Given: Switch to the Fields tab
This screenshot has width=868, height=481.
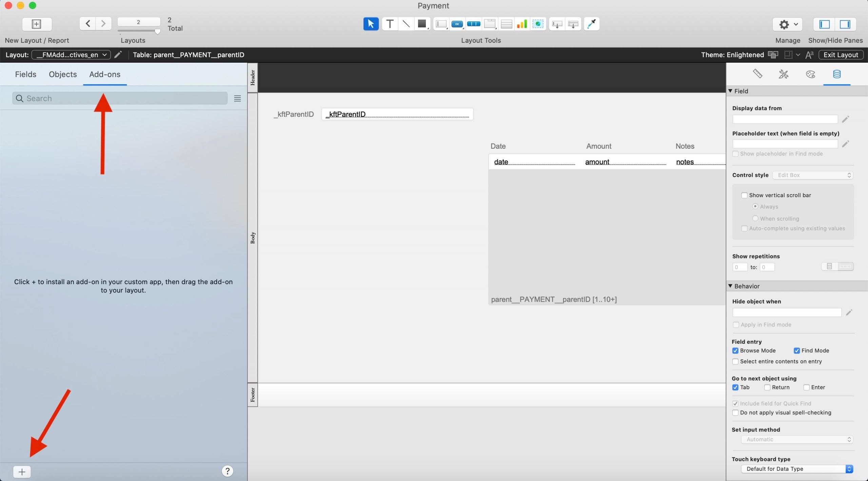Looking at the screenshot, I should [x=25, y=74].
